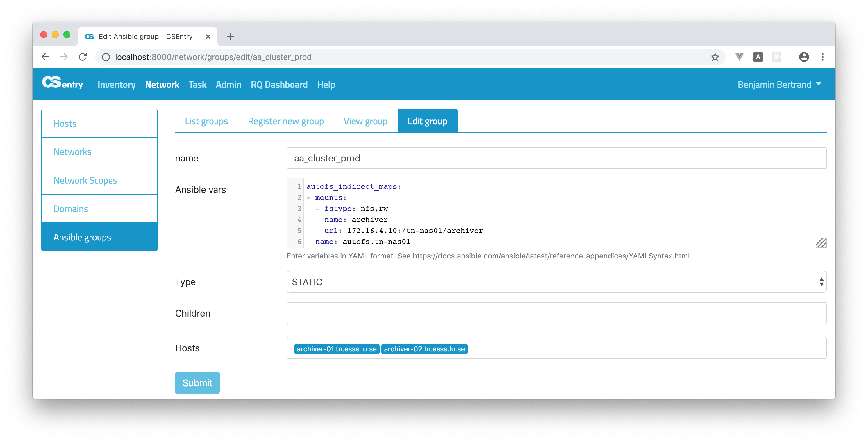Open the Network menu item

[x=162, y=85]
